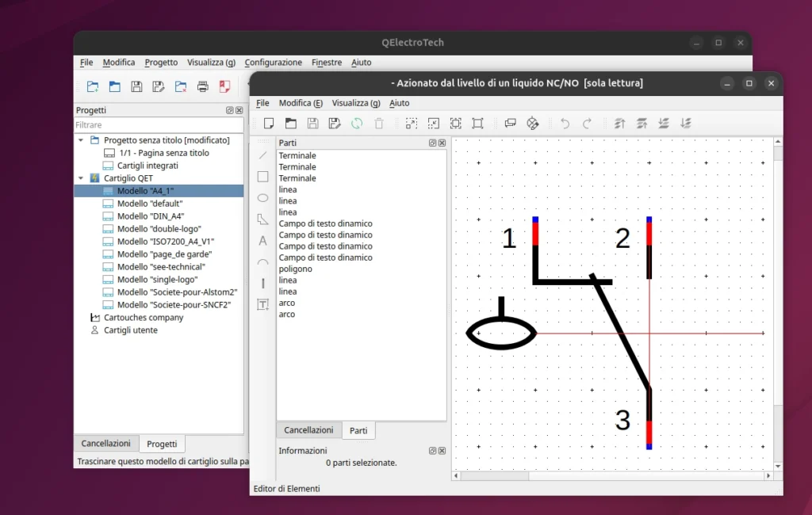
Task: Choose the polygon drawing tool
Action: [x=263, y=219]
